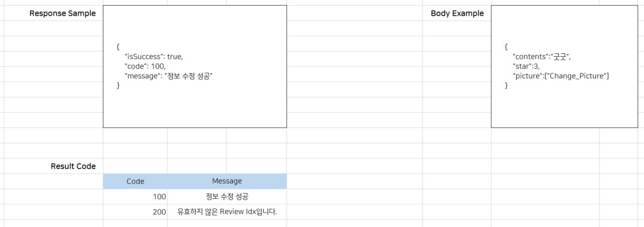Click the closing brace in Body Example box
Image resolution: width=644 pixels, height=227 pixels.
(x=506, y=86)
